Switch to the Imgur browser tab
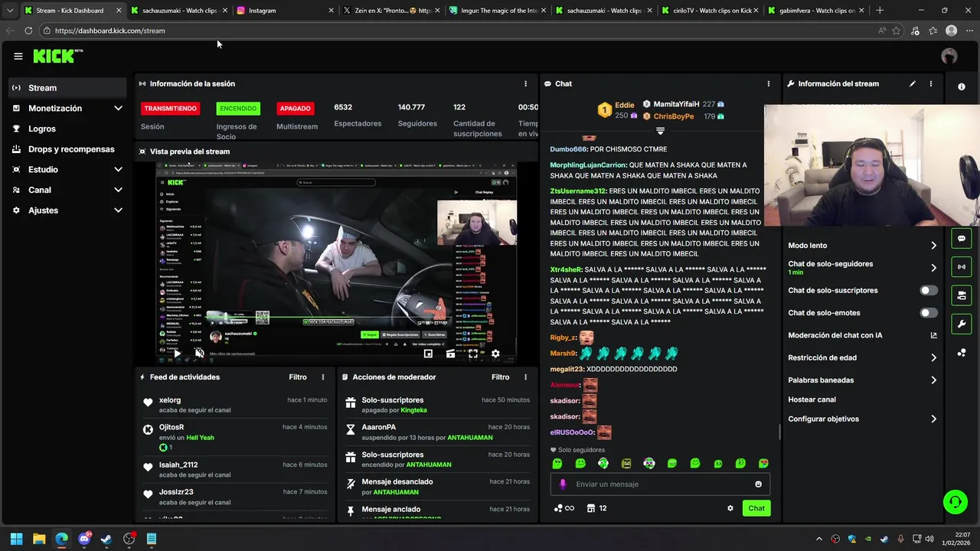The height and width of the screenshot is (551, 980). [496, 11]
